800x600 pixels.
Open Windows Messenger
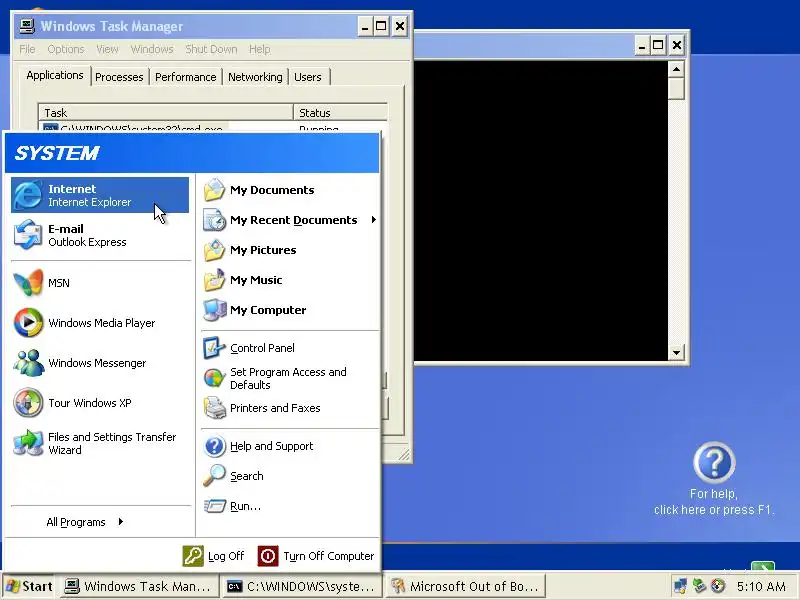[100, 363]
